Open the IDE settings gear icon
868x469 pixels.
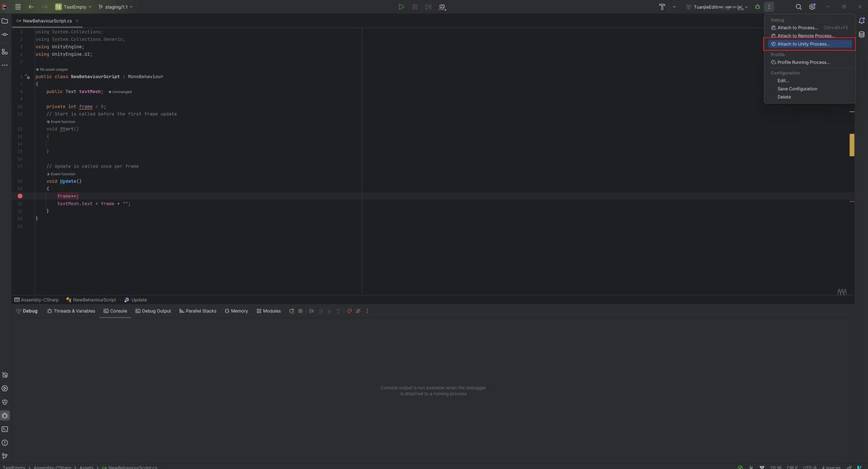[812, 7]
